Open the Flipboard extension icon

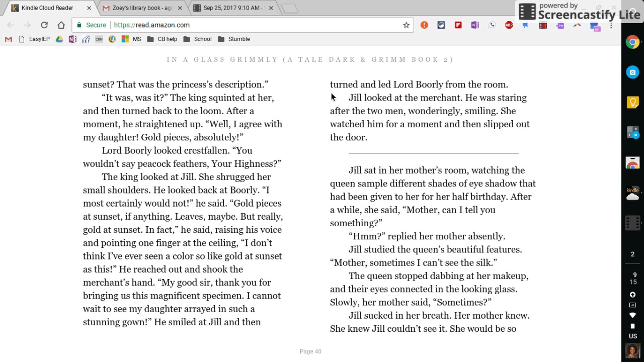click(x=458, y=25)
